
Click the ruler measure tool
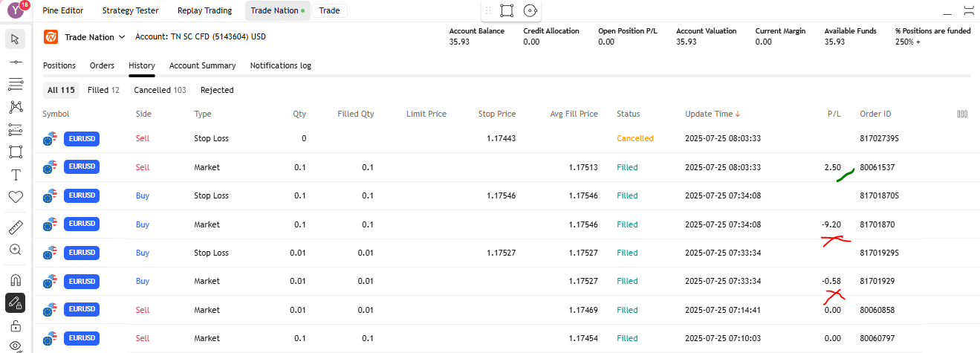point(15,227)
